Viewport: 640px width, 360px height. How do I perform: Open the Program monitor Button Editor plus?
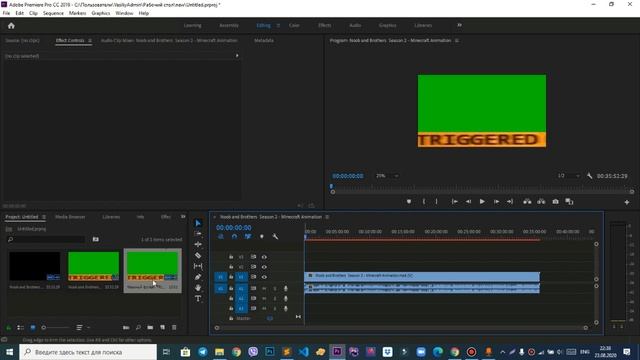[627, 202]
